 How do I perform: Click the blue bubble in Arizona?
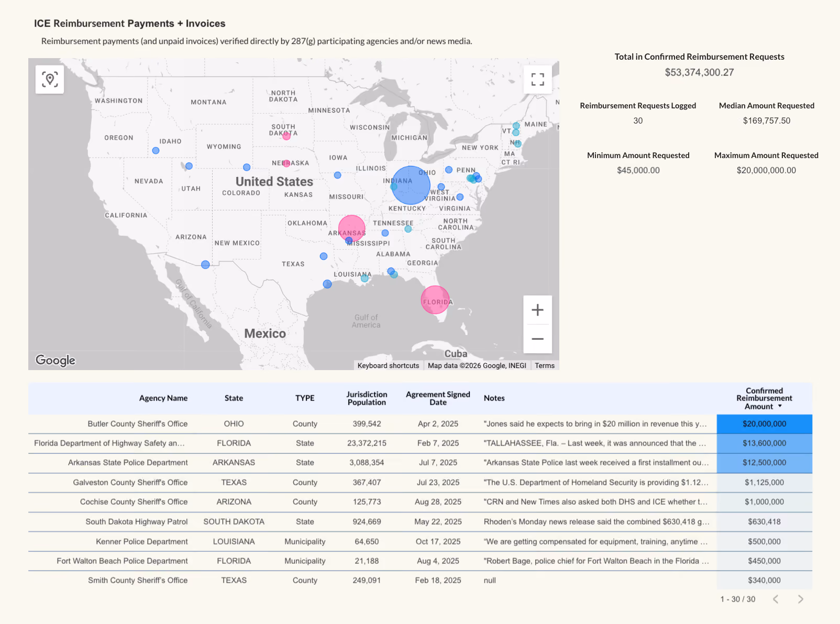(205, 265)
